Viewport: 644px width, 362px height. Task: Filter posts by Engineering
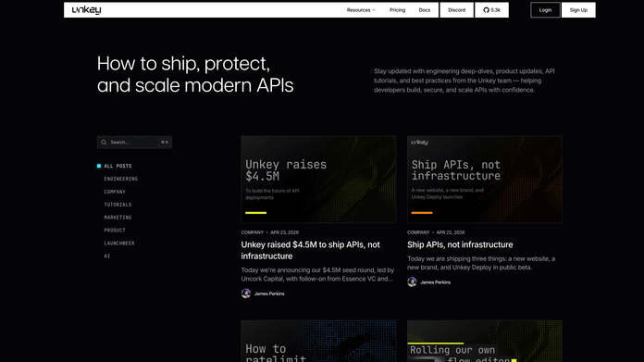click(x=120, y=179)
